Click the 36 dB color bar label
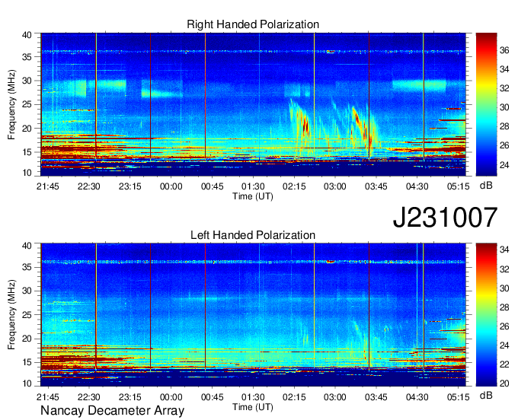This screenshot has width=518, height=420. [504, 50]
